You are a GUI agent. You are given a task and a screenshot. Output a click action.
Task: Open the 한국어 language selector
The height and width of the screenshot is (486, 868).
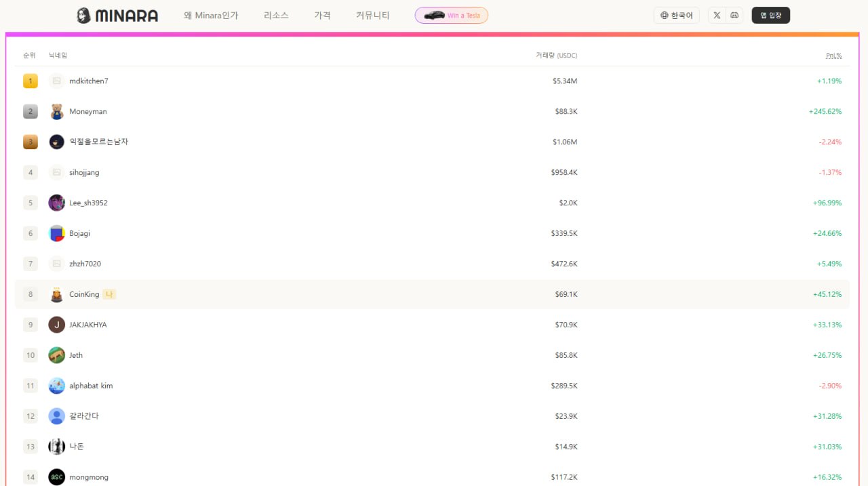[x=676, y=15]
